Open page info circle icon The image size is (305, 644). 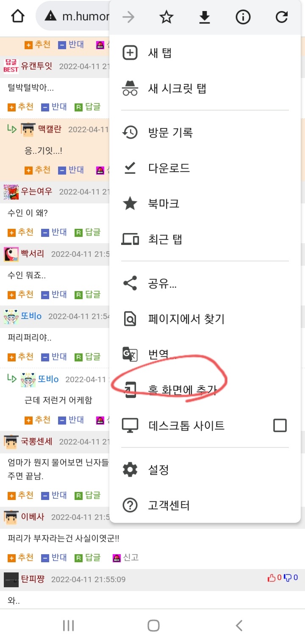tap(243, 17)
